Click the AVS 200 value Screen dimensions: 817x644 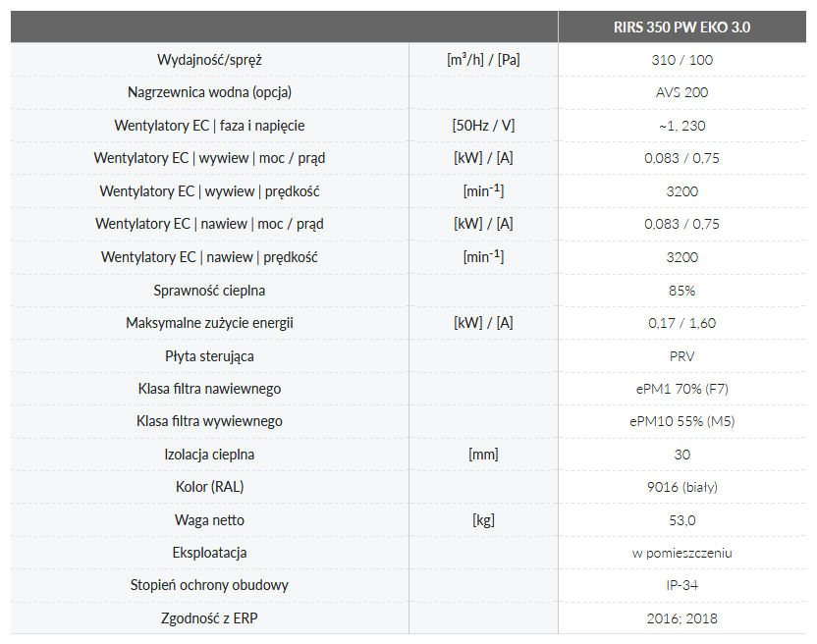pyautogui.click(x=681, y=92)
